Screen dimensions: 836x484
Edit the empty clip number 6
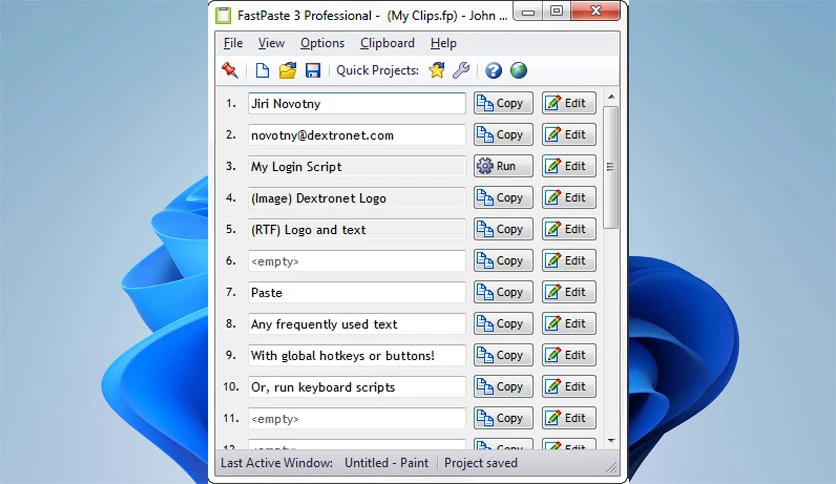569,260
